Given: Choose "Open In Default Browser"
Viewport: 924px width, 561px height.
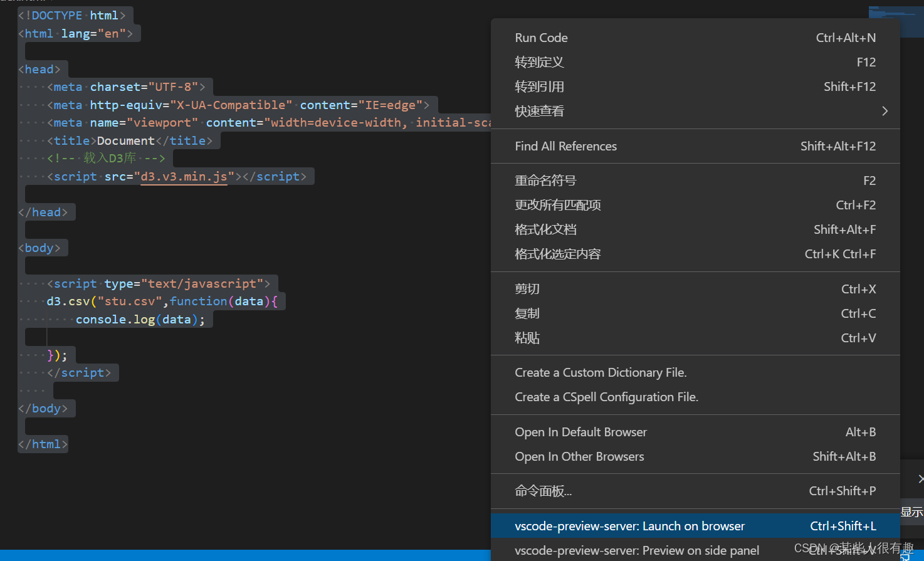Looking at the screenshot, I should (x=580, y=431).
